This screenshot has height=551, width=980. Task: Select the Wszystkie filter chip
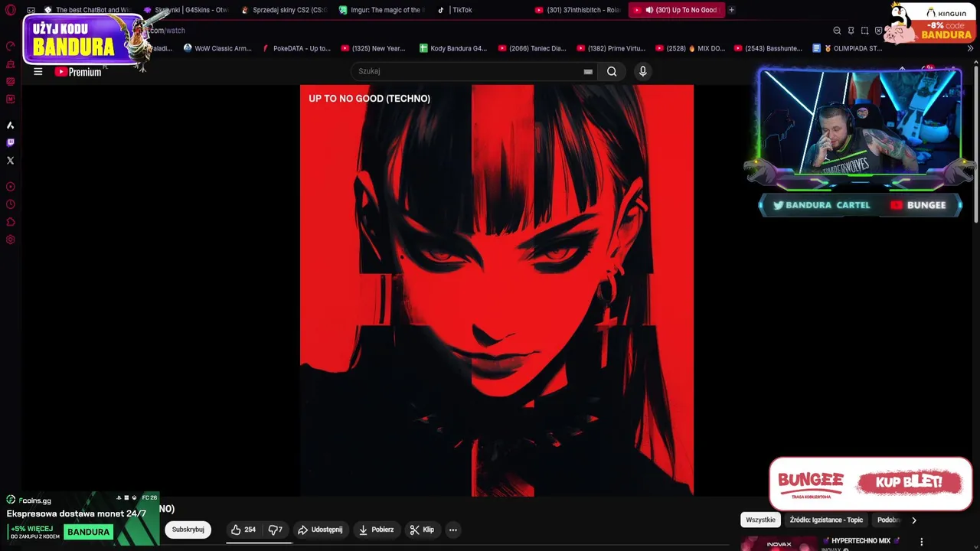click(760, 520)
